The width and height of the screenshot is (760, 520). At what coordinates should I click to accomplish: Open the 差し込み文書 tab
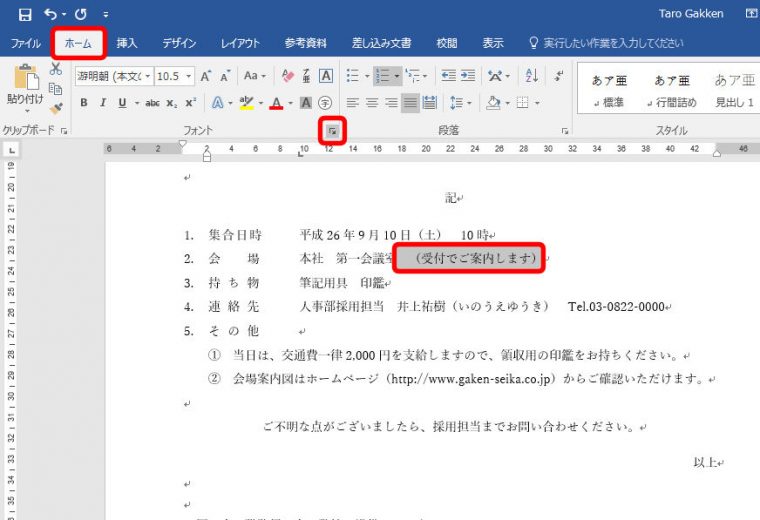coord(381,43)
